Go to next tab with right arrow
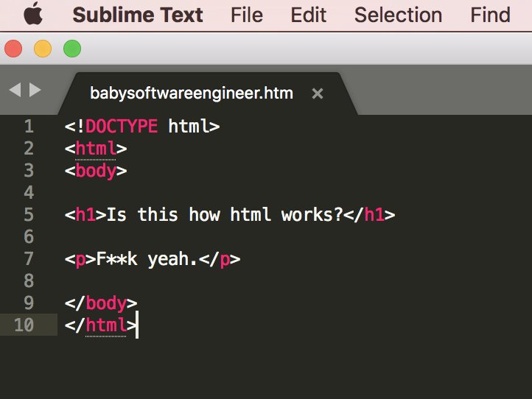The width and height of the screenshot is (532, 399). [35, 90]
